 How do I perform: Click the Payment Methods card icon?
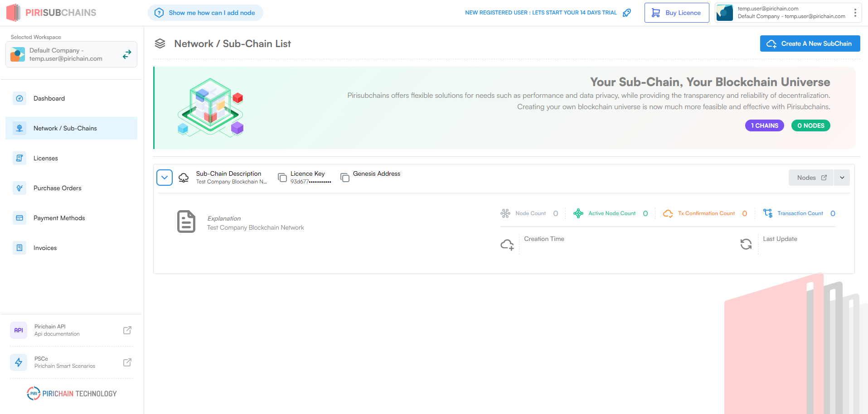pyautogui.click(x=19, y=218)
